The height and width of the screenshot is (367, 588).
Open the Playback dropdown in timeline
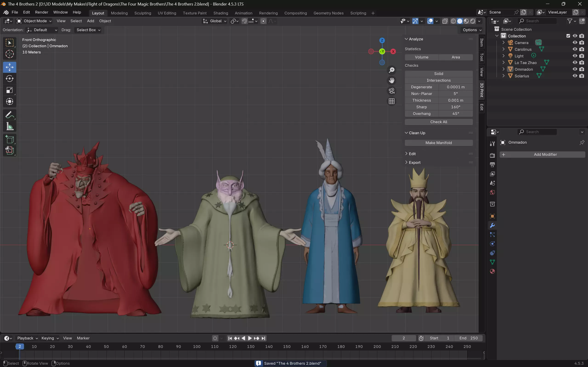(x=27, y=338)
